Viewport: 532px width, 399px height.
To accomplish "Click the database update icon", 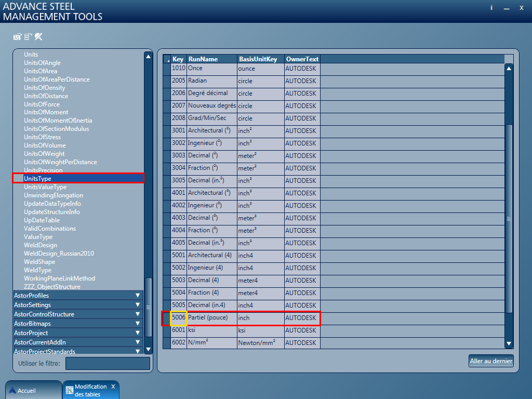I will point(28,36).
